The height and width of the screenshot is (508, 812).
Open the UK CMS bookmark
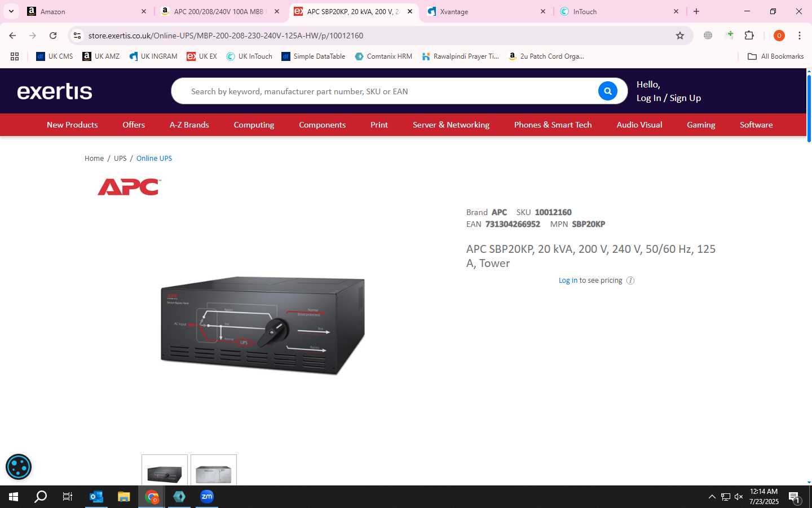click(55, 56)
